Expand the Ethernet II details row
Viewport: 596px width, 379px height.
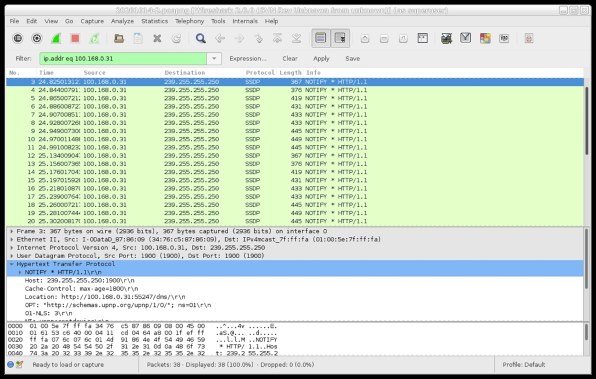tap(12, 239)
